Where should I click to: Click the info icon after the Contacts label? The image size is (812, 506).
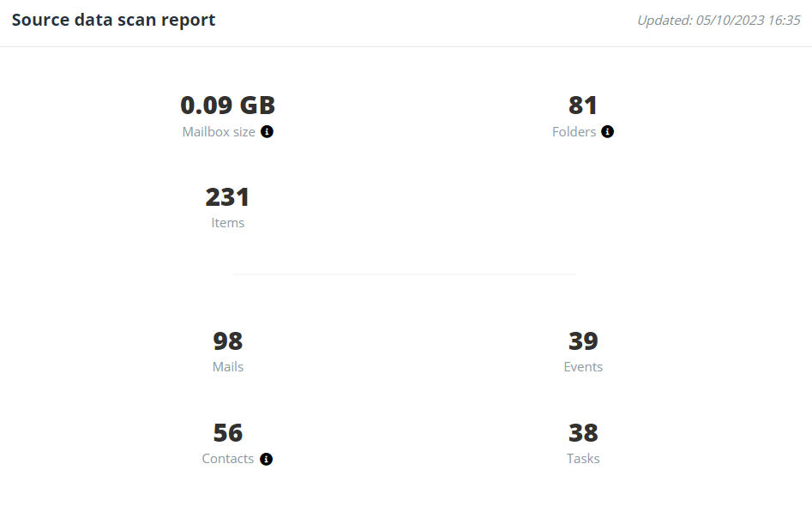pyautogui.click(x=266, y=458)
